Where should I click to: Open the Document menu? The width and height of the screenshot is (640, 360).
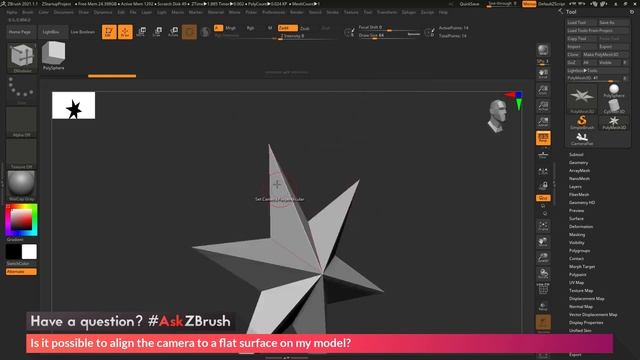pyautogui.click(x=64, y=12)
